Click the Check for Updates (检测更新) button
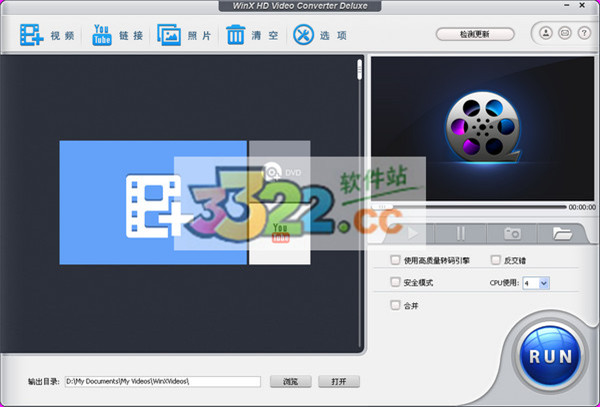The image size is (600, 407). 475,34
